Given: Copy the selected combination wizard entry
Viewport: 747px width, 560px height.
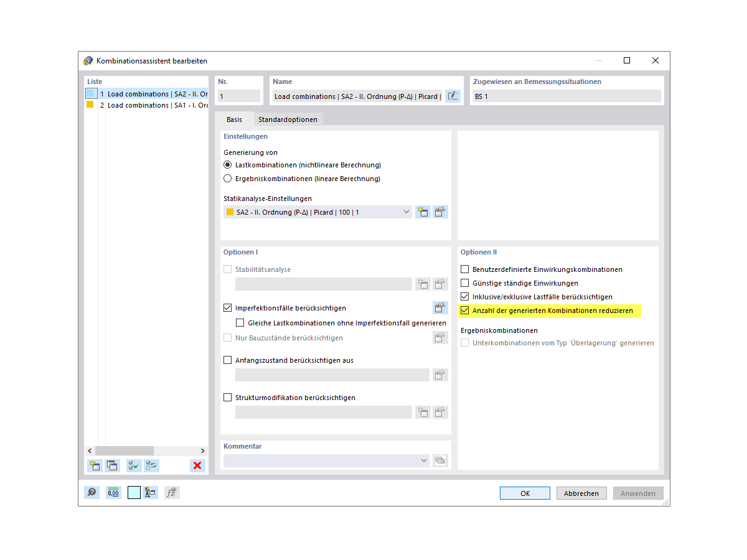Looking at the screenshot, I should [113, 465].
